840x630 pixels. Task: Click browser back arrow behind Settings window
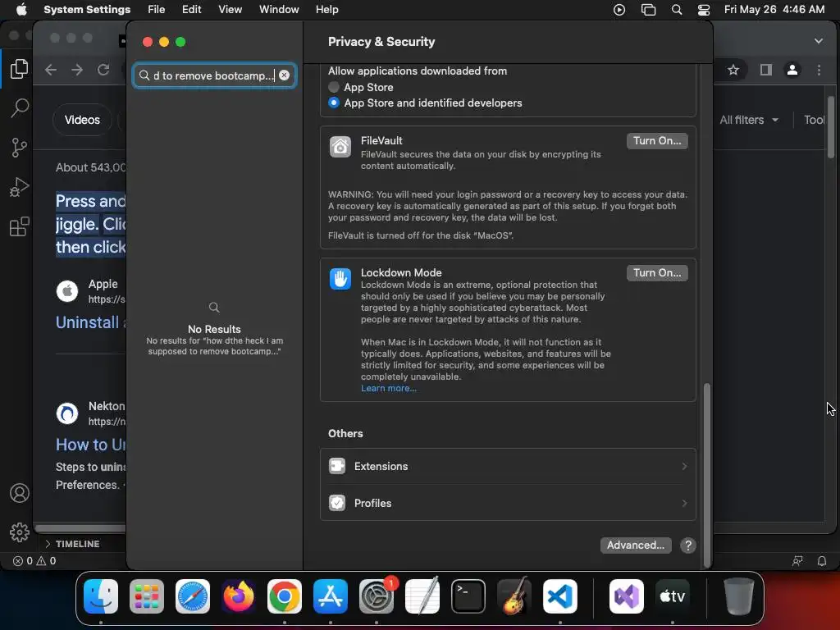51,70
